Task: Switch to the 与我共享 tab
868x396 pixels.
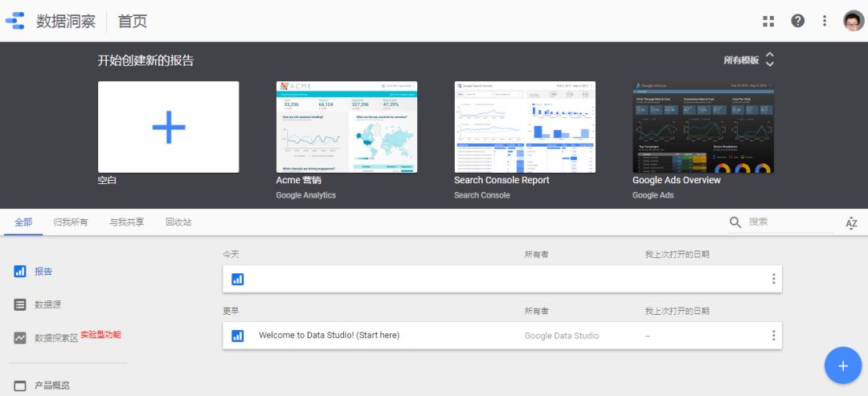Action: pyautogui.click(x=127, y=222)
